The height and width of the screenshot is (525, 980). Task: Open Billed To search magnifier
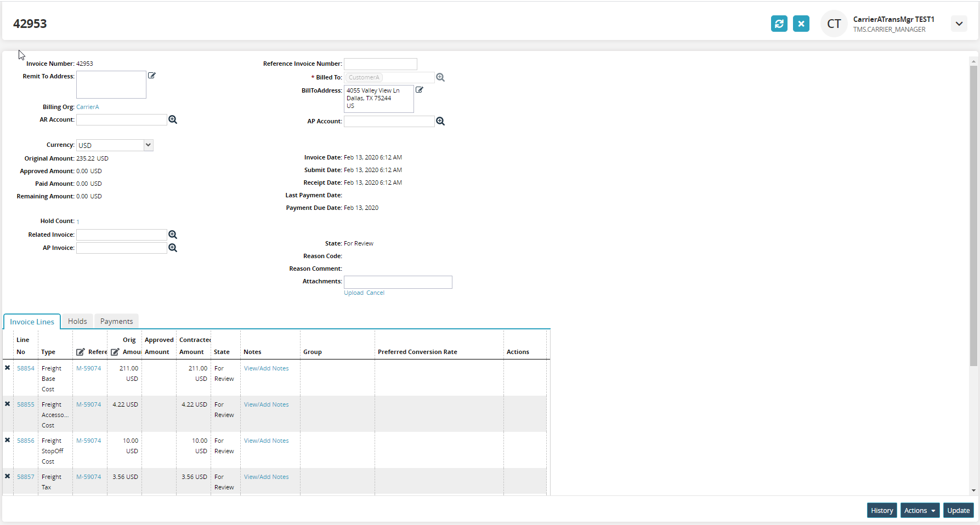click(x=440, y=77)
